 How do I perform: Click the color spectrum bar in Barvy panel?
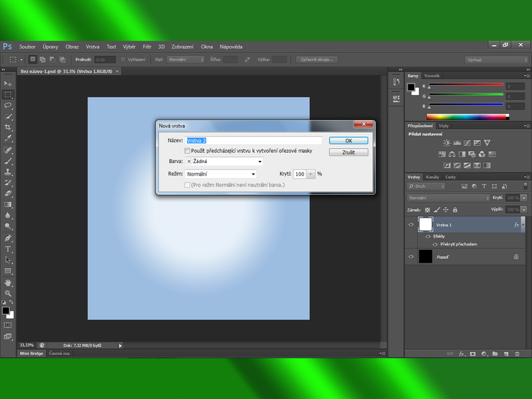(465, 118)
